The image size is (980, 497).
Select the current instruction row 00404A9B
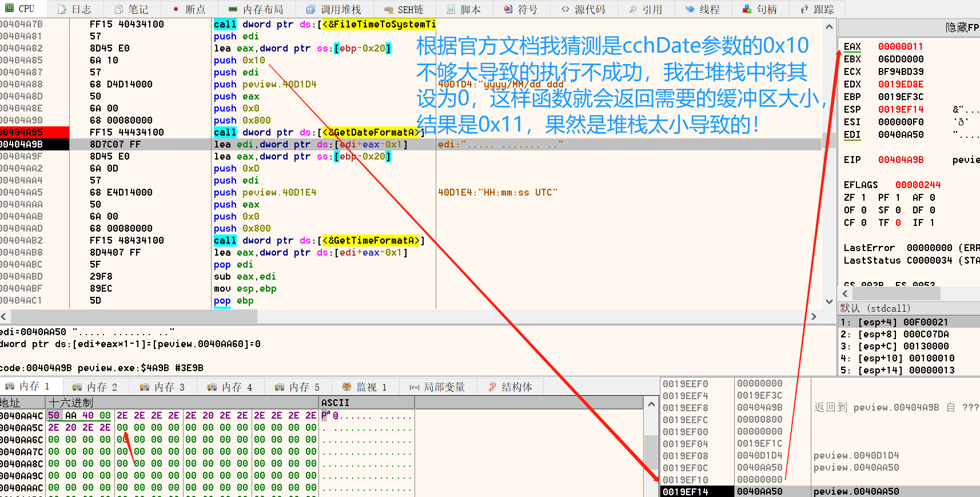point(411,144)
